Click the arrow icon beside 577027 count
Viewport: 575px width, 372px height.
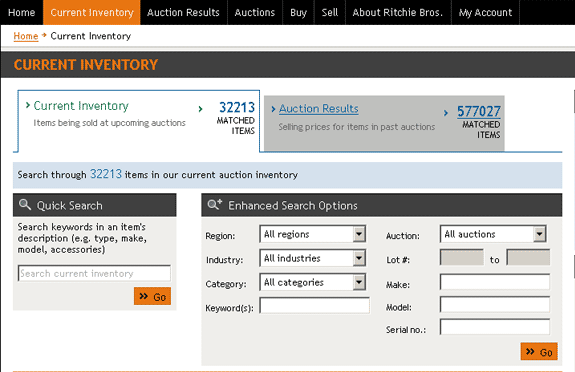[x=446, y=113]
